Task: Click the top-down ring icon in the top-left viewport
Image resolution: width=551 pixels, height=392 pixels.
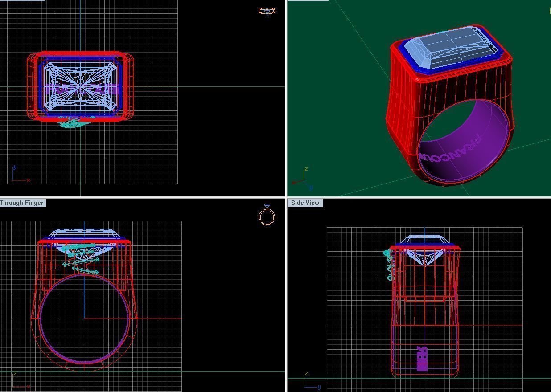Action: [x=267, y=11]
